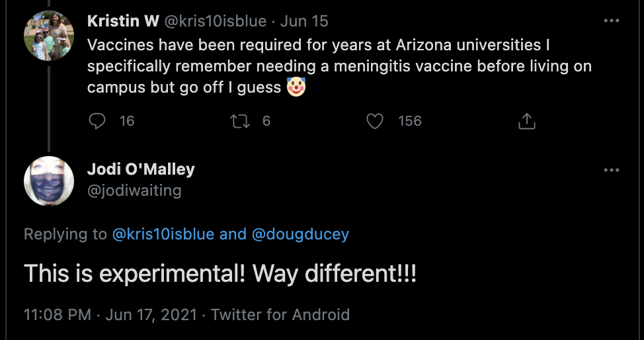The height and width of the screenshot is (340, 644).
Task: Click the reply speech bubble icon
Action: coord(97,121)
